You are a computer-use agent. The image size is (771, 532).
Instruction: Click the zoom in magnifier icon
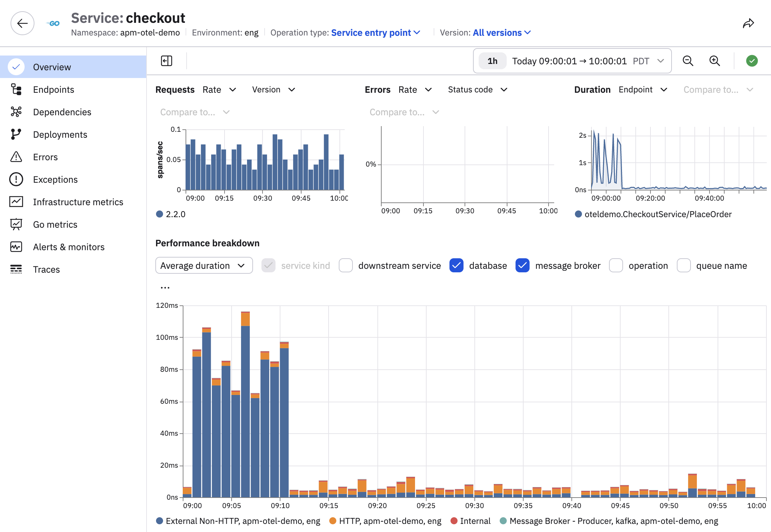[x=714, y=61]
